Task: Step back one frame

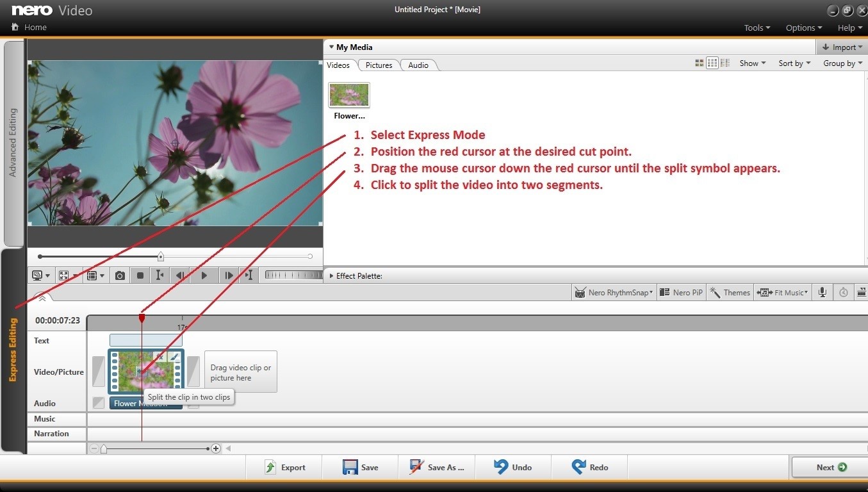Action: pyautogui.click(x=181, y=275)
